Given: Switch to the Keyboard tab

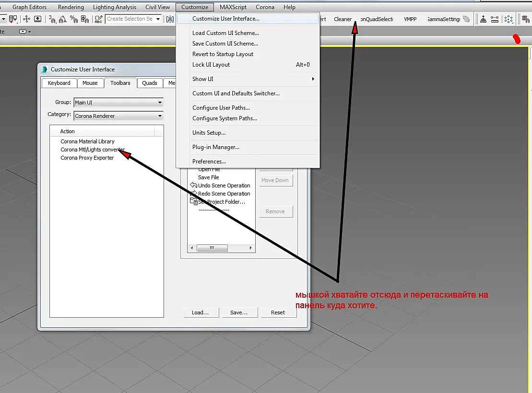Looking at the screenshot, I should 59,83.
